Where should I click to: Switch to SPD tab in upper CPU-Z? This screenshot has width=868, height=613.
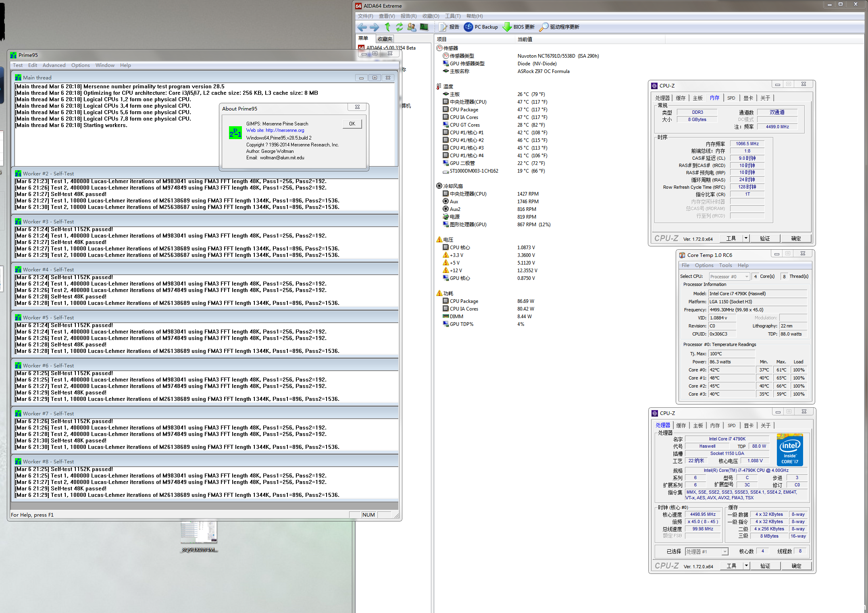point(731,98)
